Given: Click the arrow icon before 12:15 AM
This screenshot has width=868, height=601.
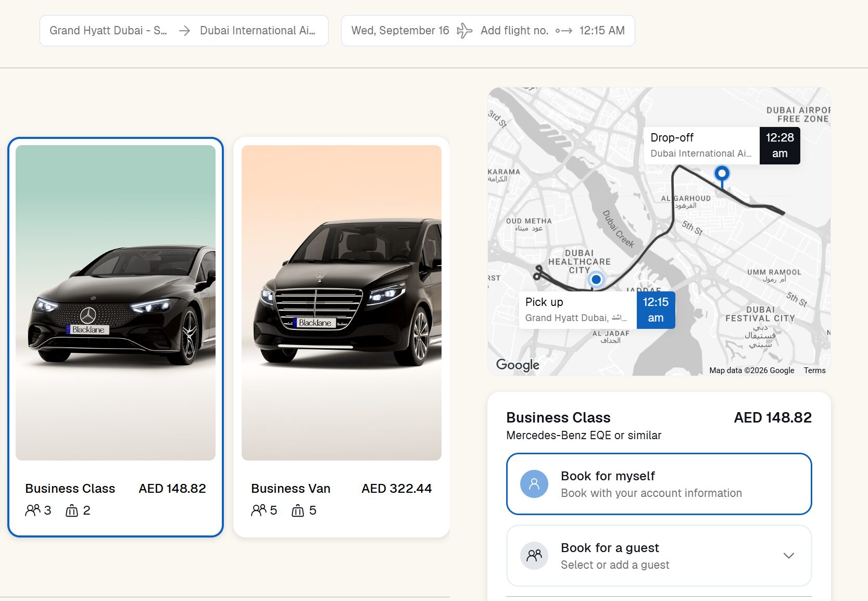Looking at the screenshot, I should pyautogui.click(x=564, y=31).
